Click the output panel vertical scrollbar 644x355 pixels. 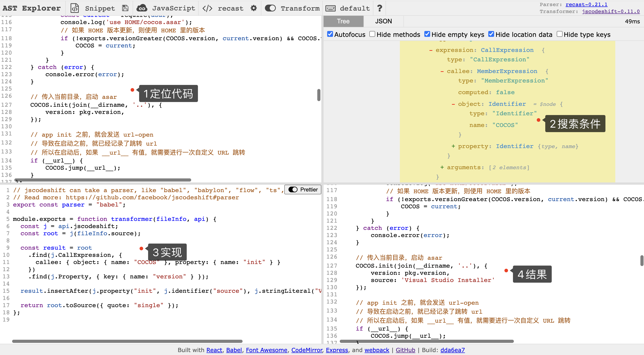coord(642,260)
